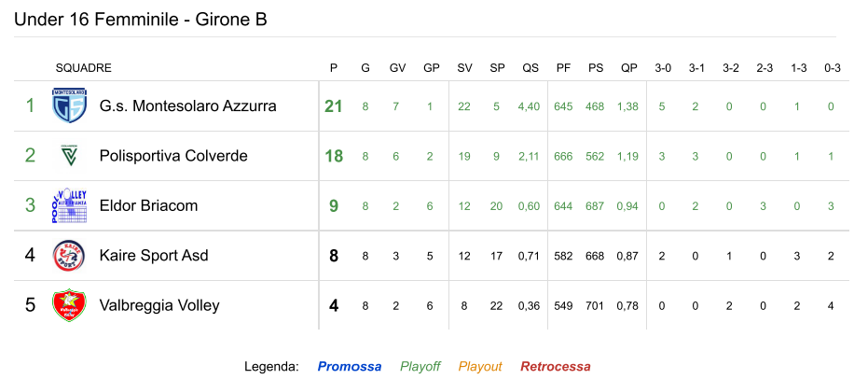Open Polisportiva Colverde team name
Screen dimensions: 868x379
tap(173, 156)
